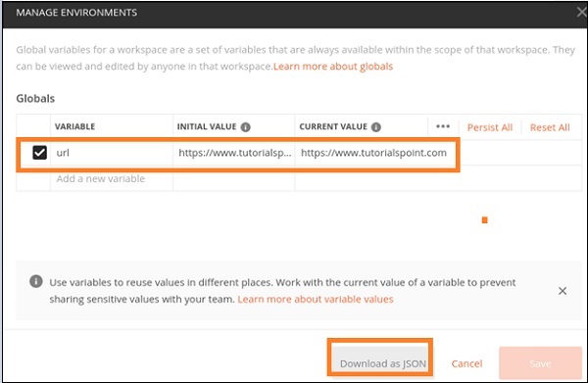The height and width of the screenshot is (383, 588).
Task: Uncheck the url variable checkbox
Action: pyautogui.click(x=40, y=153)
